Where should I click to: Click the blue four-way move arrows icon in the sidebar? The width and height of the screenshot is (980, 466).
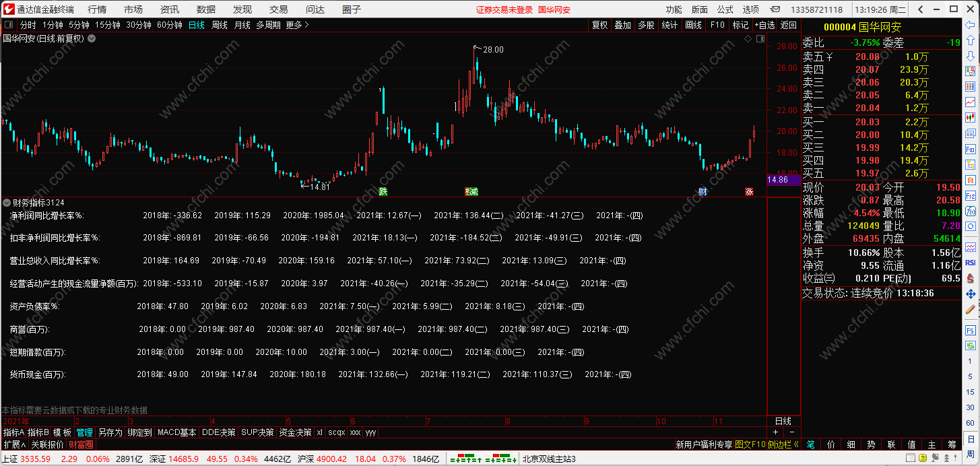click(x=971, y=294)
